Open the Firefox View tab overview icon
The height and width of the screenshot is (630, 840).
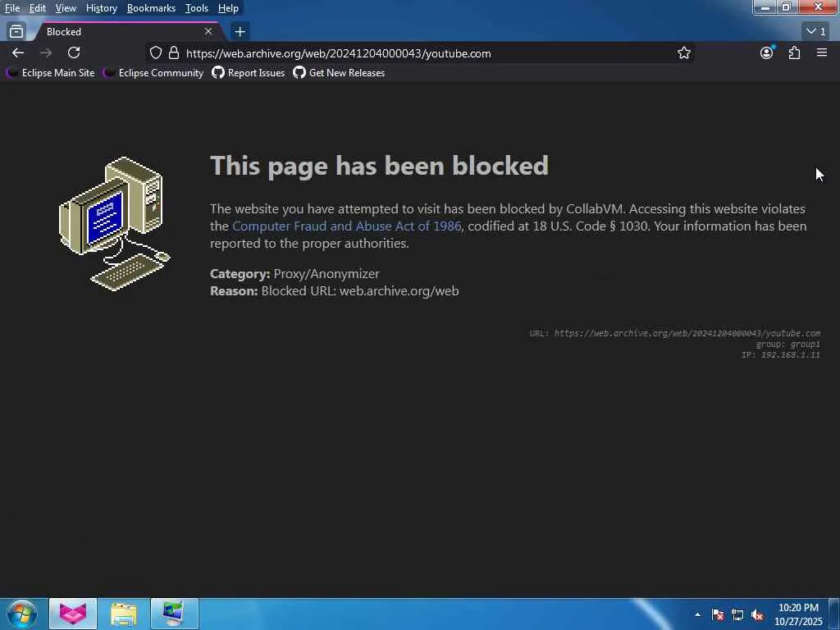[x=16, y=32]
